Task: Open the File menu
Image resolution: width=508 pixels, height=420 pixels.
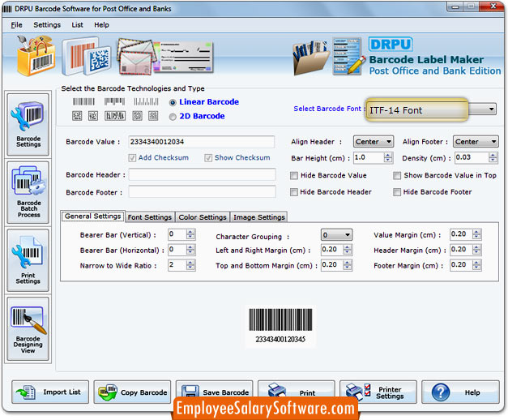Action: tap(16, 25)
